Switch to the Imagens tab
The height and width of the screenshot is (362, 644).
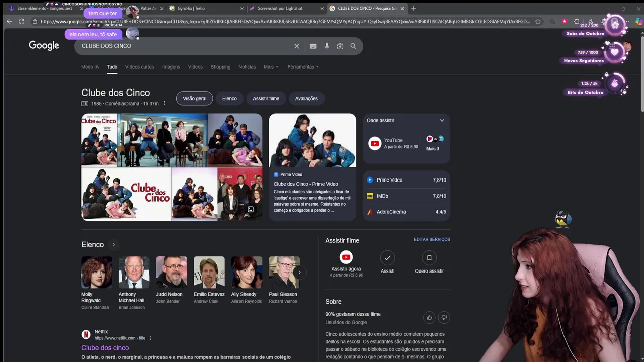point(171,67)
